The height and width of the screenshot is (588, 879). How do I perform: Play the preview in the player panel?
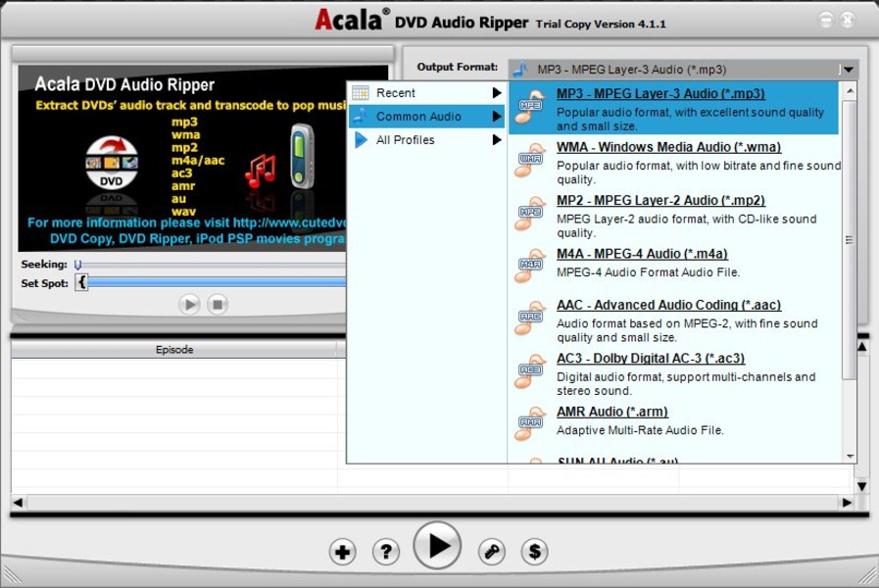click(189, 305)
